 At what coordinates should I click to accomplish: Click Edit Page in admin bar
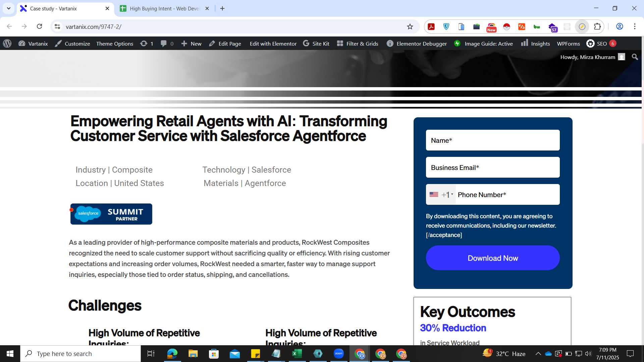(x=225, y=44)
